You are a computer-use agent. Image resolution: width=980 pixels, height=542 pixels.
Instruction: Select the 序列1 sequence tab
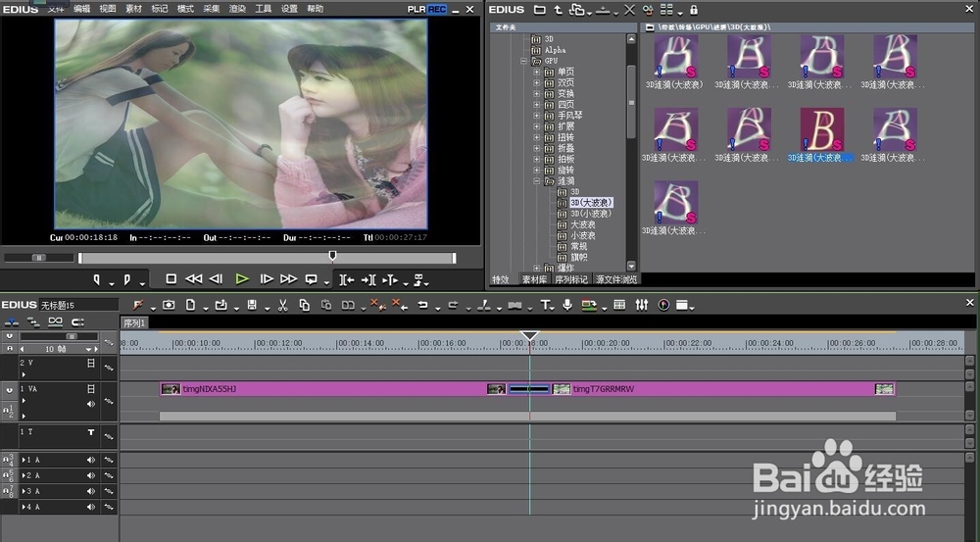point(134,322)
